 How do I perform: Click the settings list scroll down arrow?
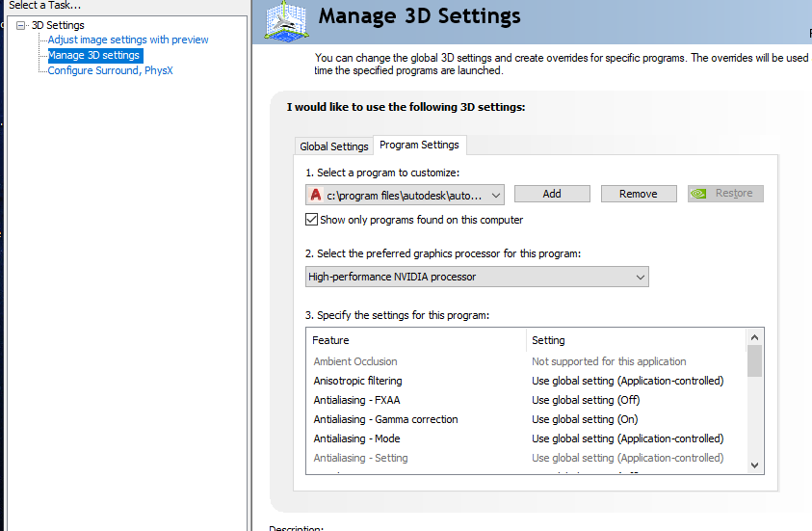click(754, 465)
